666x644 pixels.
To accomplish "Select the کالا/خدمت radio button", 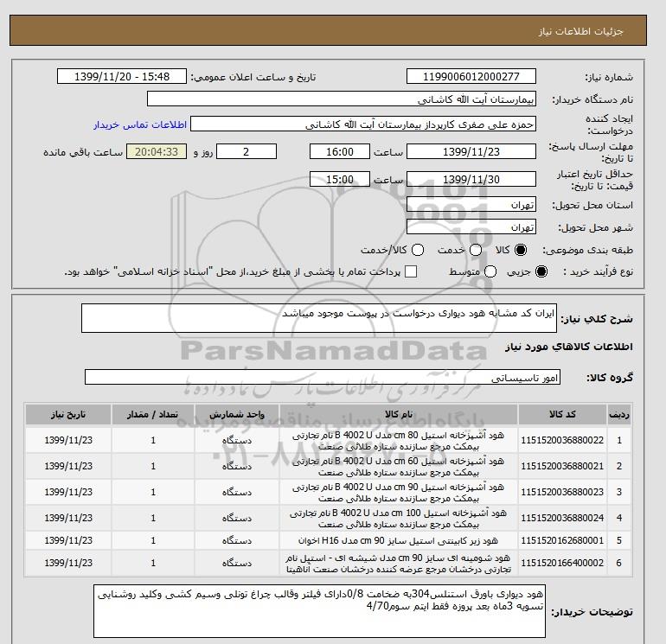I will [418, 250].
